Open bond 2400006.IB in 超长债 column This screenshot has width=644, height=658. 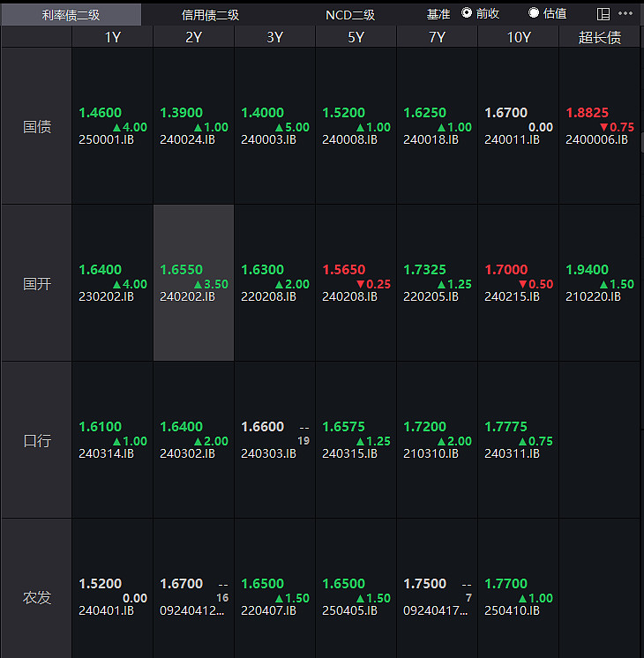coord(599,126)
